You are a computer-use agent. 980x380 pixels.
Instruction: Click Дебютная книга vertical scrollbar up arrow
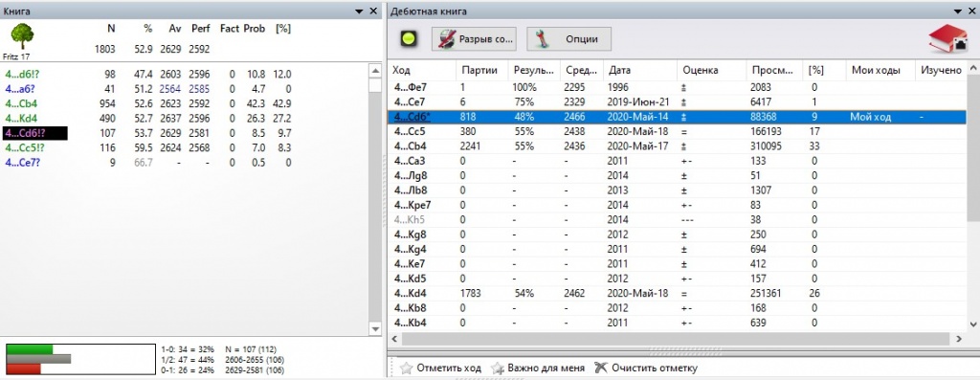(x=973, y=69)
